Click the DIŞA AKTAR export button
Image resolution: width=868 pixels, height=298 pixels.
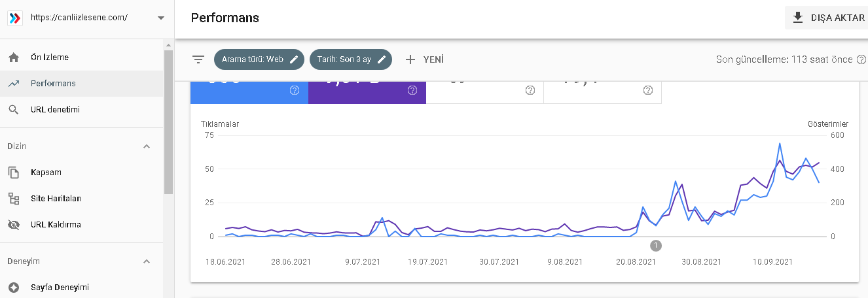click(x=827, y=18)
